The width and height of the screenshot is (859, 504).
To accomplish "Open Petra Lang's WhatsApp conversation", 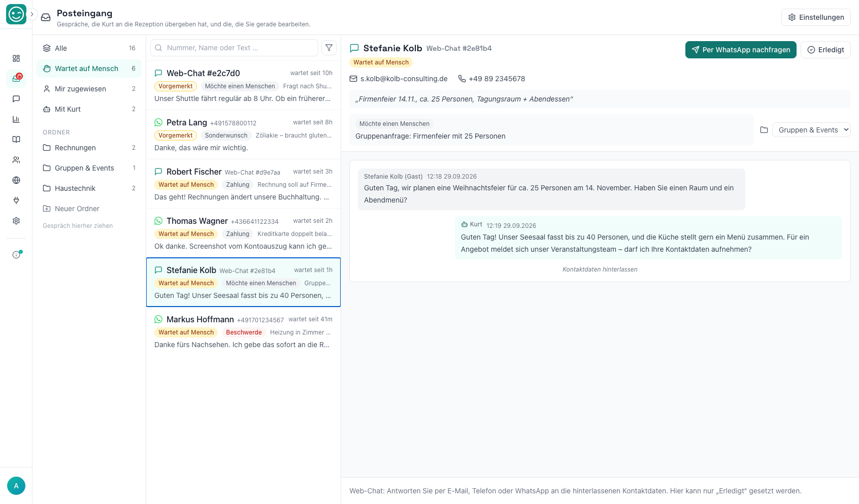I will click(243, 135).
